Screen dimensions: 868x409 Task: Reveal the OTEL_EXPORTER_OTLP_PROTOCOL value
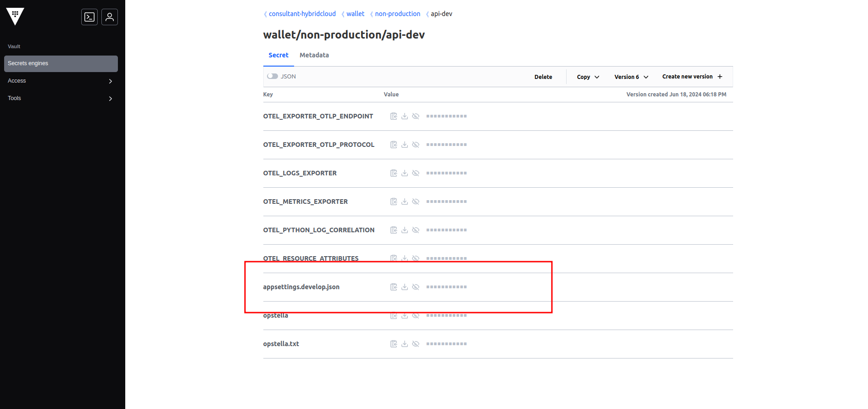(416, 145)
